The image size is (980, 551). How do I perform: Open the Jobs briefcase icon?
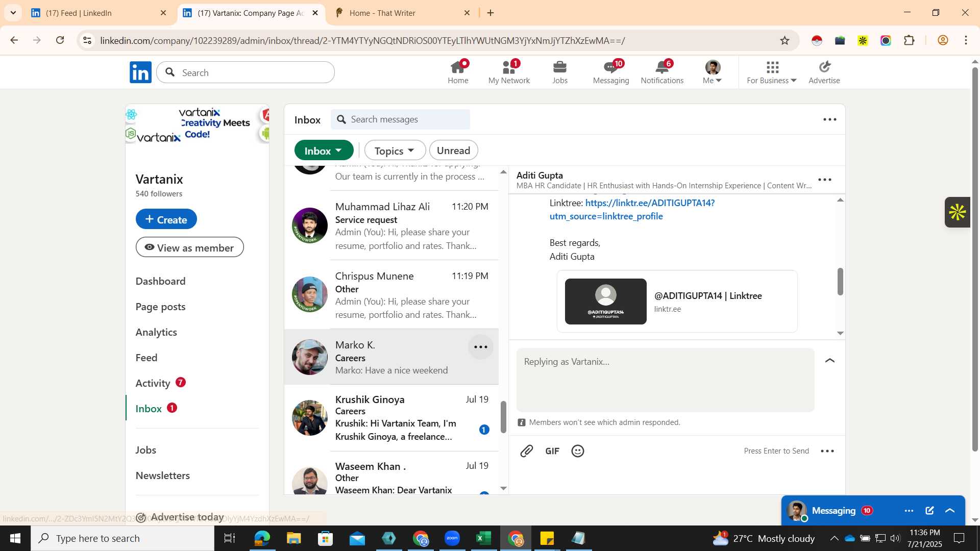coord(560,72)
